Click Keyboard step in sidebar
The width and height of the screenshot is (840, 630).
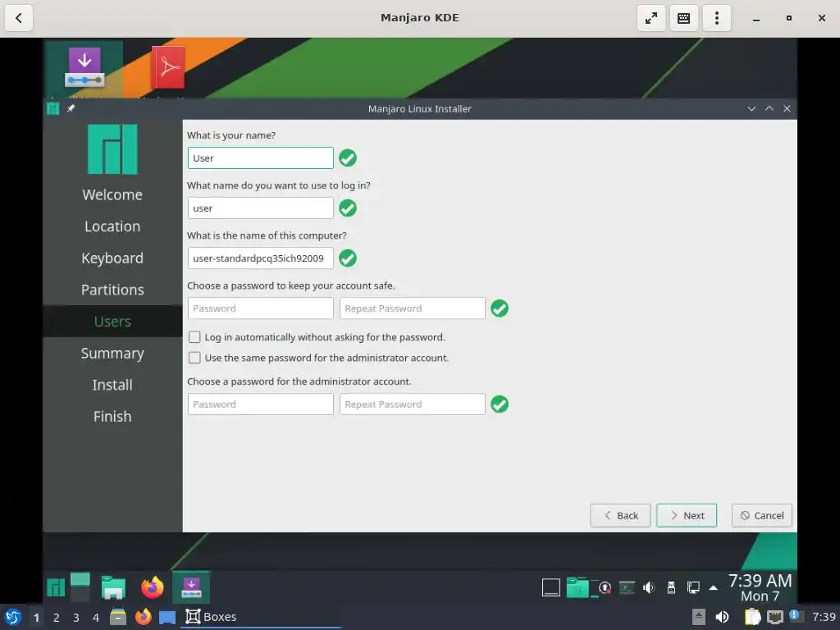pos(112,258)
